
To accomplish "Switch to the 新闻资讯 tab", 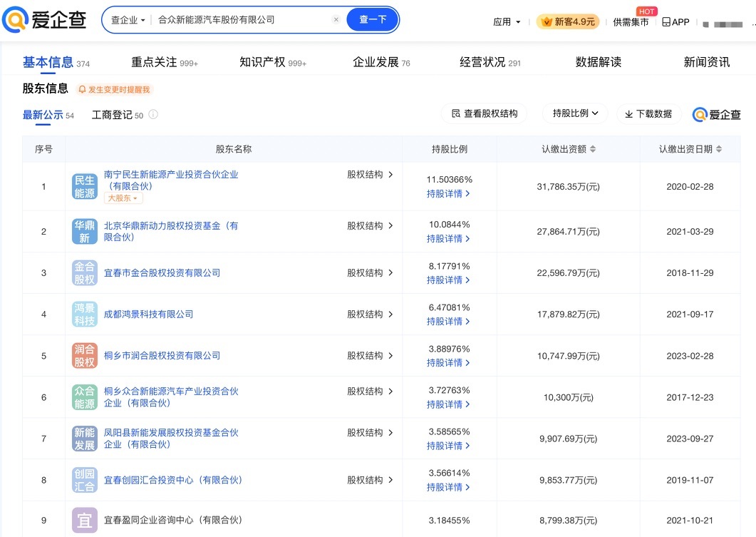I will [706, 62].
